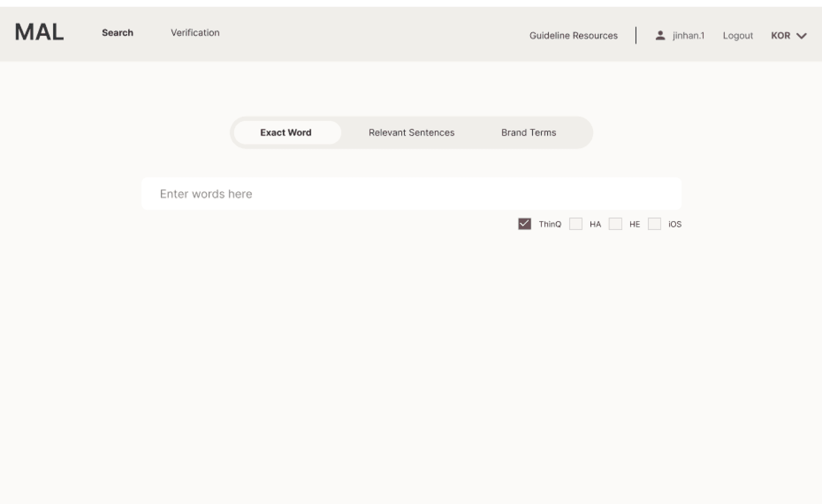Image resolution: width=822 pixels, height=504 pixels.
Task: Switch to the Relevant Sentences tab
Action: click(411, 133)
